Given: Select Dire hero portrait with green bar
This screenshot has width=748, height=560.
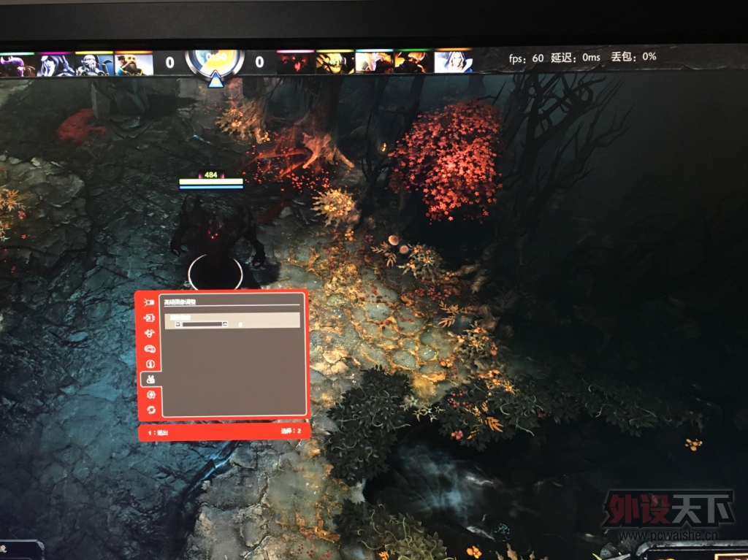Looking at the screenshot, I should (x=413, y=61).
